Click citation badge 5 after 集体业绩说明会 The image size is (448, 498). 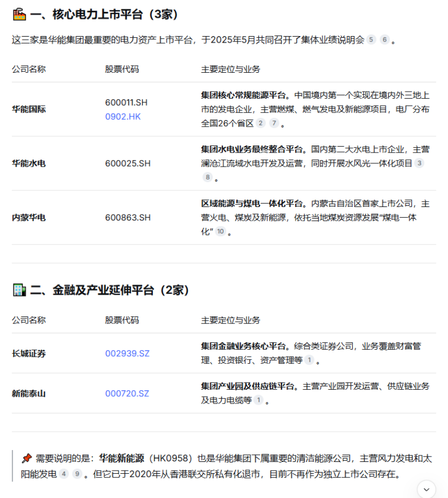[370, 40]
